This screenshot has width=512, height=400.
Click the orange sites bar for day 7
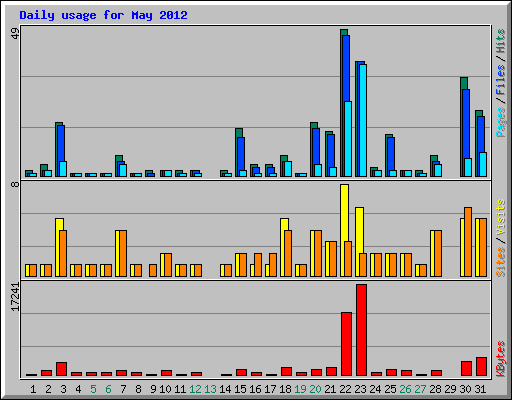[x=123, y=253]
